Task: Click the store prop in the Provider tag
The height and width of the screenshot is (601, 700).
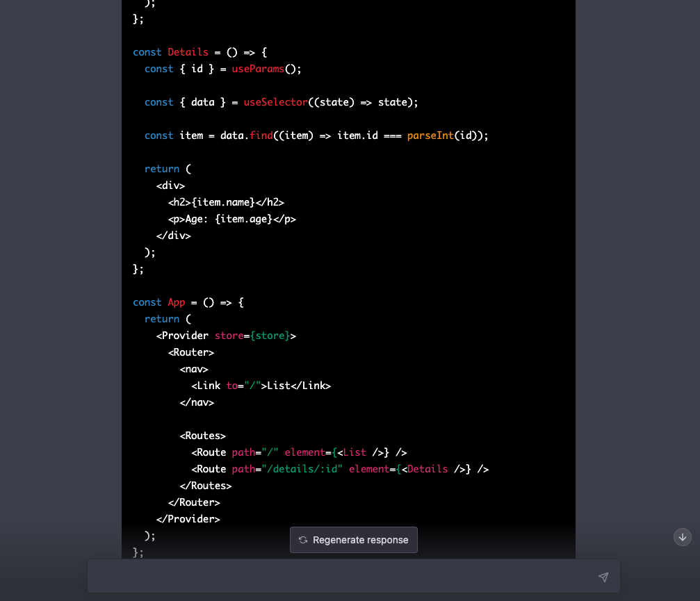Action: click(229, 336)
